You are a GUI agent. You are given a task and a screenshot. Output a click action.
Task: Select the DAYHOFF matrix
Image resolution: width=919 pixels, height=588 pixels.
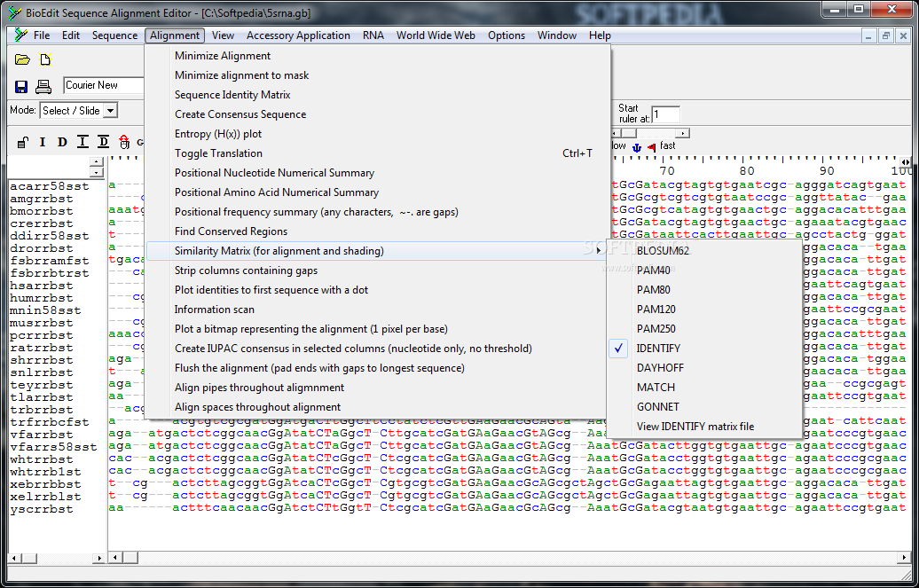704,367
